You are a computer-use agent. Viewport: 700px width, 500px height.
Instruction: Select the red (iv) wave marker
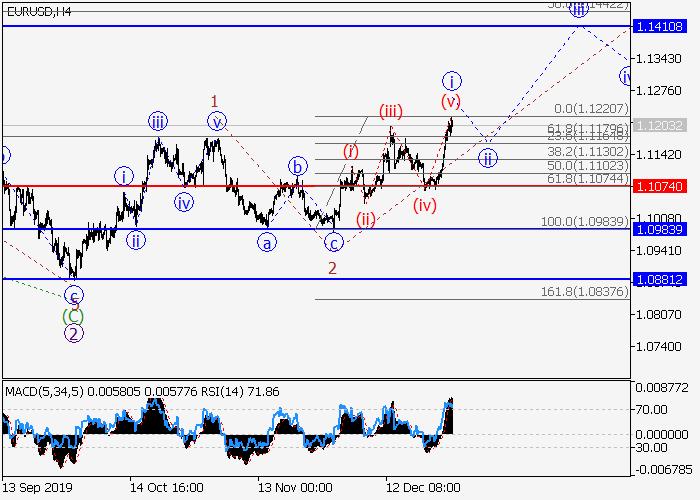tap(426, 206)
